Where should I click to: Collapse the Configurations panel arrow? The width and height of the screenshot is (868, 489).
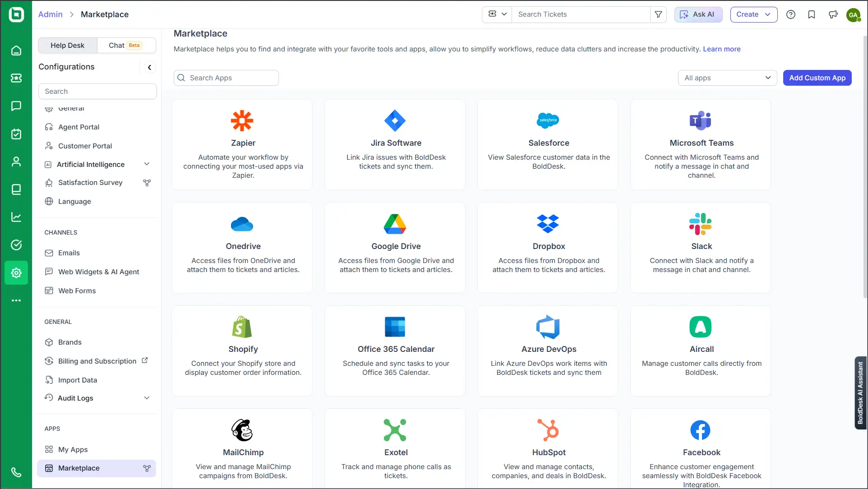[x=149, y=67]
